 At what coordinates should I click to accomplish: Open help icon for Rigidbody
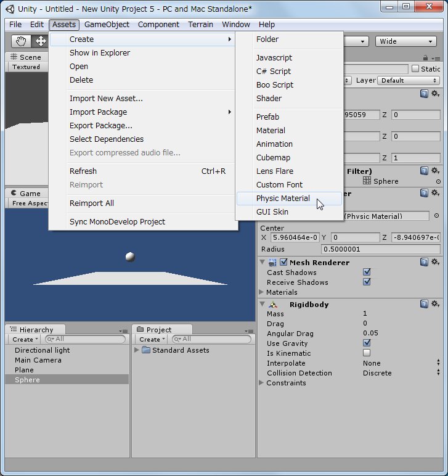(x=424, y=304)
